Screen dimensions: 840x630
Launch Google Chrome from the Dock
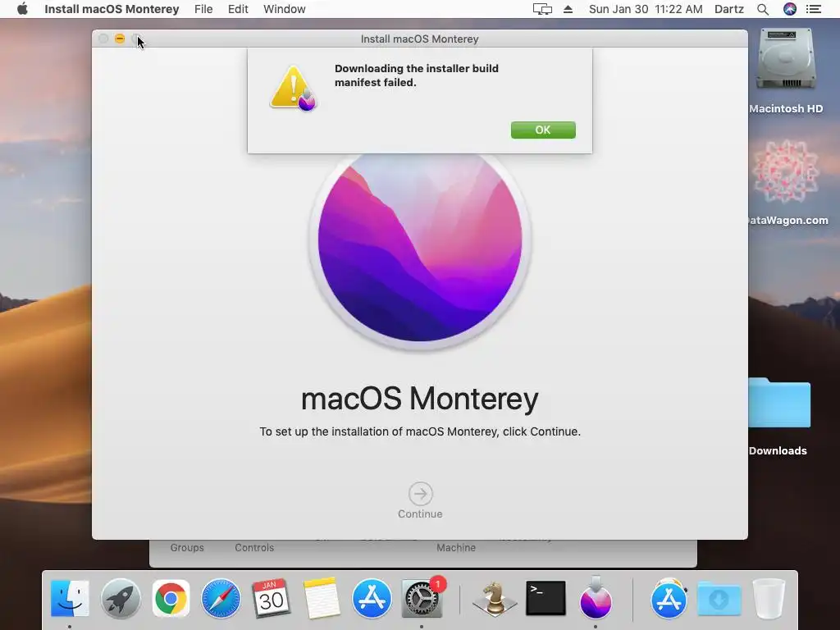pyautogui.click(x=171, y=598)
